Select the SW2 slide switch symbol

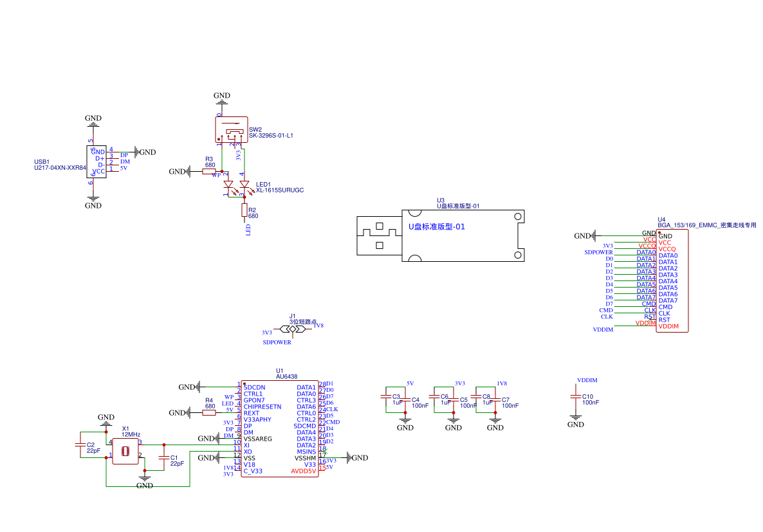[x=232, y=129]
